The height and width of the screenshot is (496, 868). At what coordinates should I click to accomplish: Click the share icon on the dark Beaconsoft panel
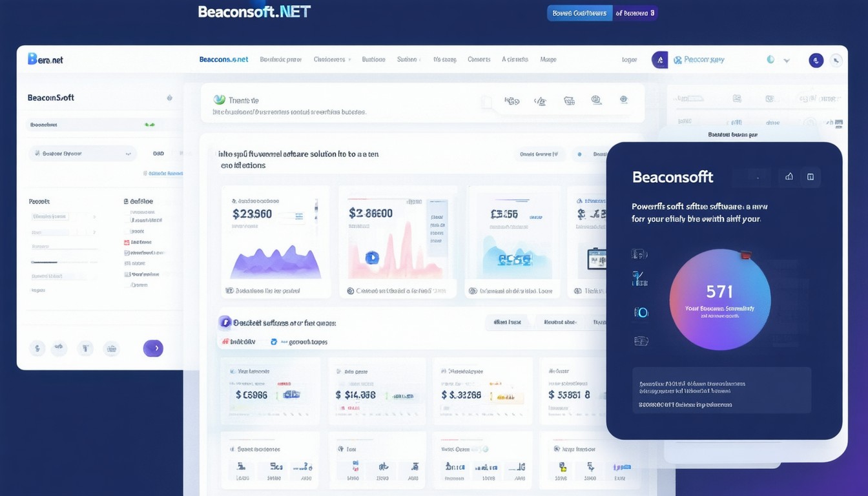[789, 176]
